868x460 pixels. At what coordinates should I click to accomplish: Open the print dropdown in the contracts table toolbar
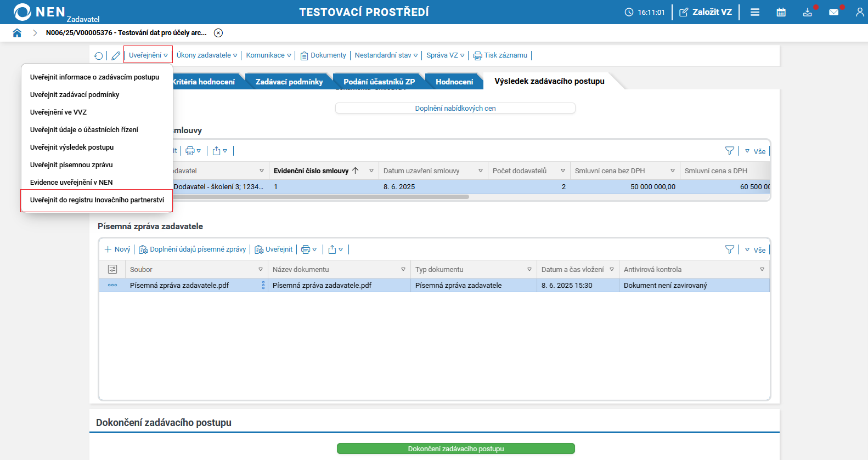(x=193, y=151)
